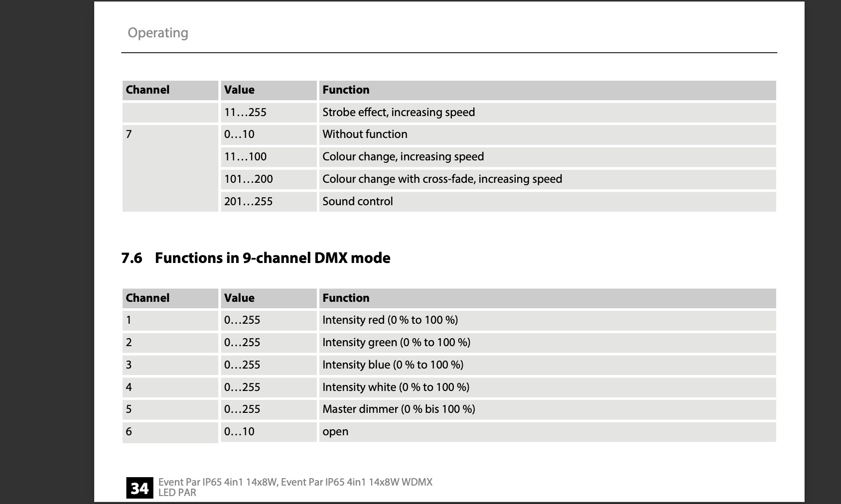Screen dimensions: 841x504
Task: Click the Intensity blue function cell
Action: (548, 365)
